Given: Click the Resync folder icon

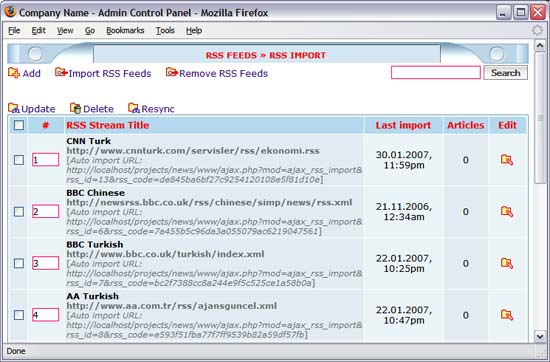Looking at the screenshot, I should point(134,108).
